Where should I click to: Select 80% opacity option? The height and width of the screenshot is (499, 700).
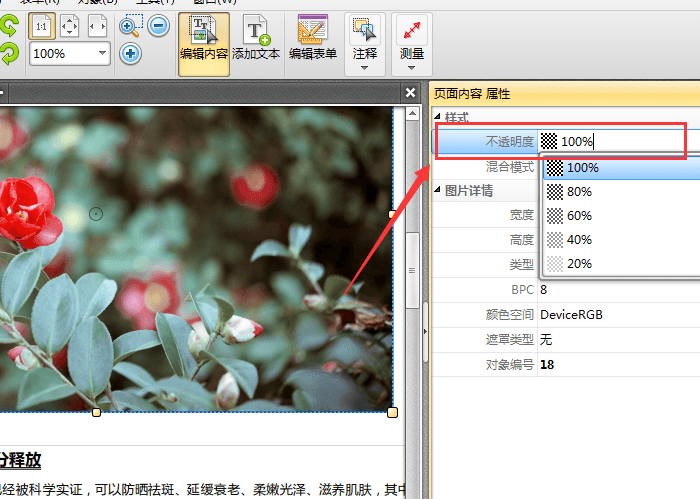(621, 192)
